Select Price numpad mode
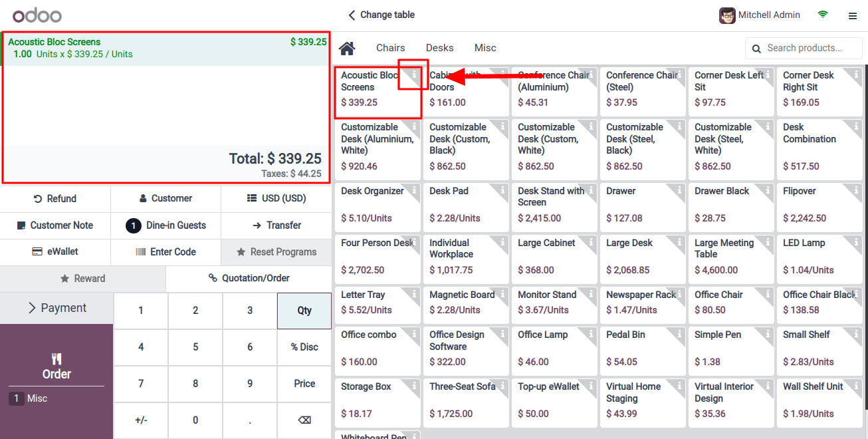Viewport: 868px width, 439px height. tap(304, 384)
